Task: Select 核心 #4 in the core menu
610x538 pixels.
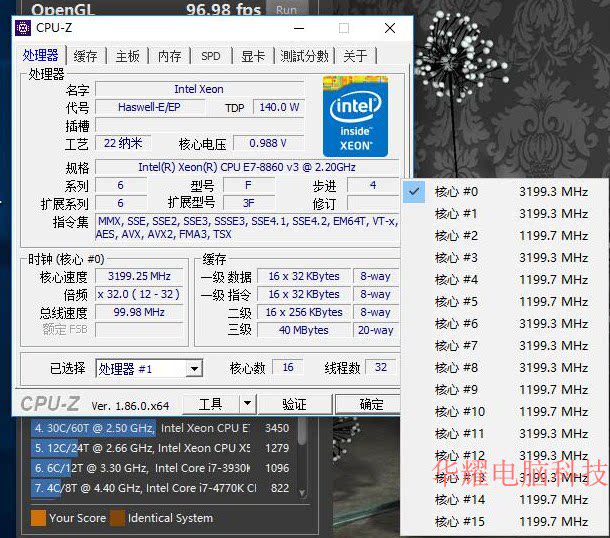Action: pos(505,280)
